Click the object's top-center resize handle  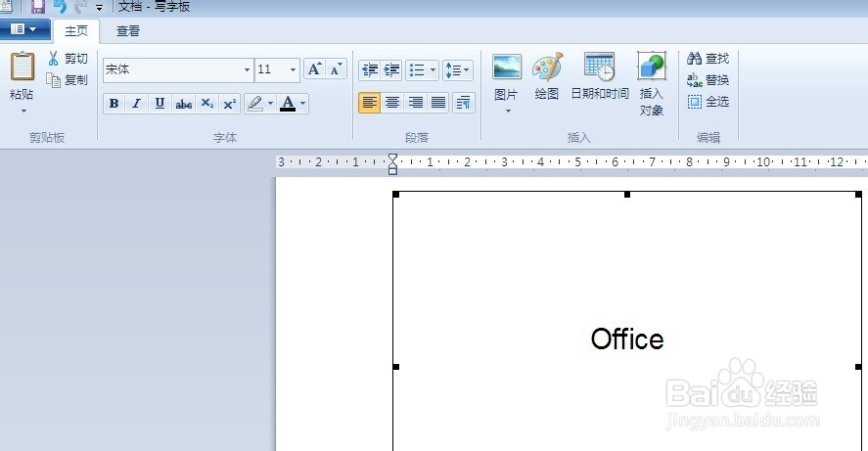pyautogui.click(x=626, y=195)
